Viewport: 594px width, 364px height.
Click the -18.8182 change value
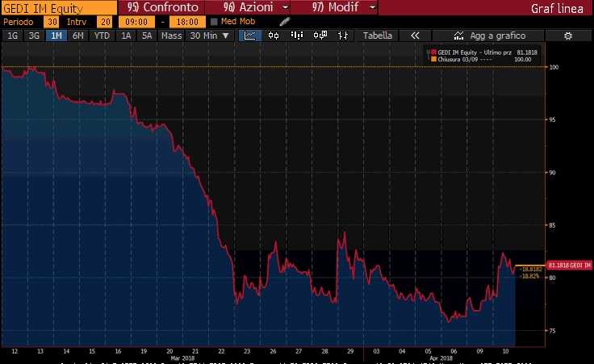[x=532, y=269]
